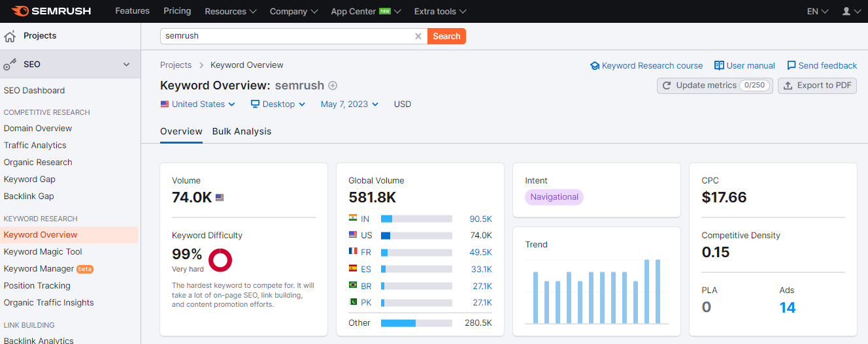Click the Keyword Difficulty donut chart
Image resolution: width=868 pixels, height=344 pixels.
pos(220,260)
